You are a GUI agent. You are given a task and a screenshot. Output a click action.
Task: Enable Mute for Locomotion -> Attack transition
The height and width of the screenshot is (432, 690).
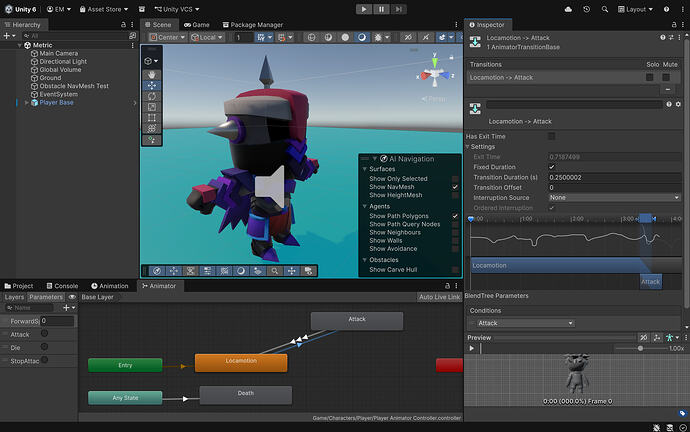coord(666,77)
